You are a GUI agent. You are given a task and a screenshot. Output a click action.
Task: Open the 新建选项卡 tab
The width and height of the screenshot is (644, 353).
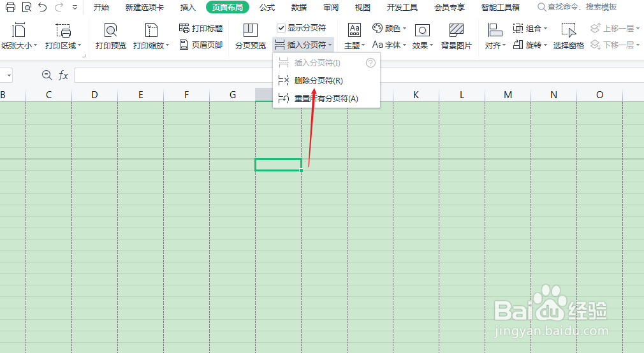145,8
